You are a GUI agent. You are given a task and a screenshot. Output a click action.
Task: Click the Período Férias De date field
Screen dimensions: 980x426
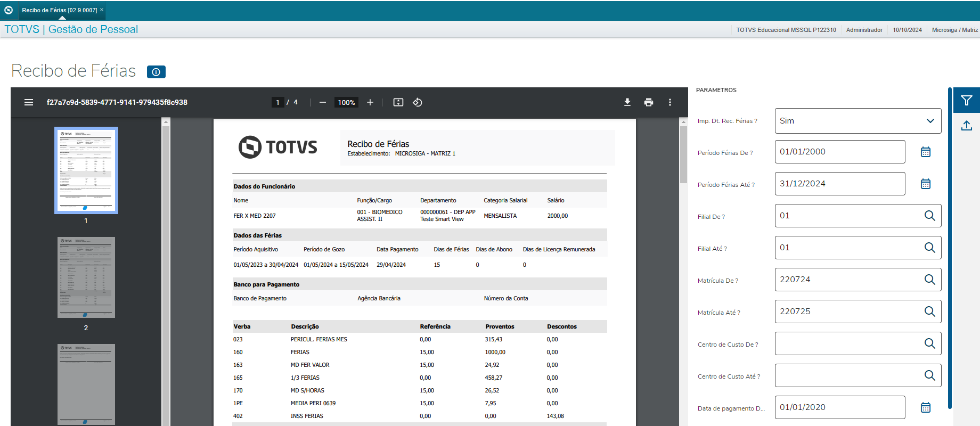point(840,152)
